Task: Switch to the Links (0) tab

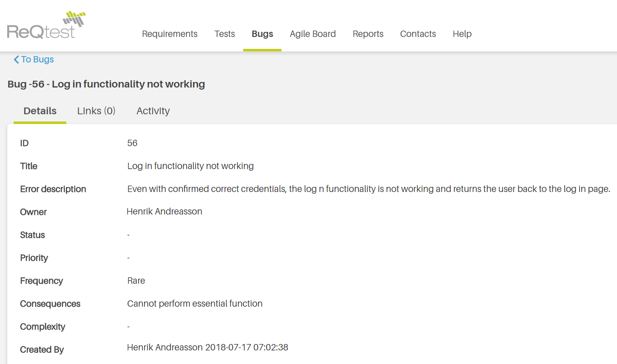Action: tap(97, 111)
